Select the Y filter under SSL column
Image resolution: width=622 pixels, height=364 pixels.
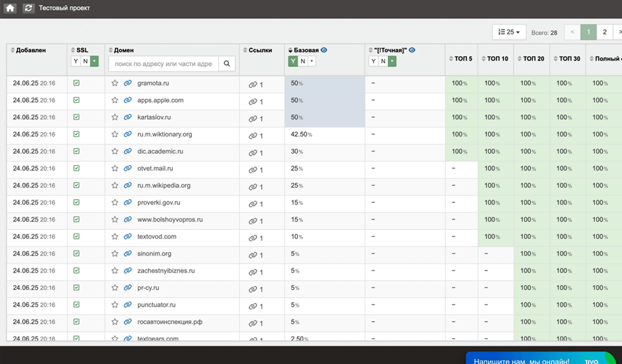coord(76,61)
